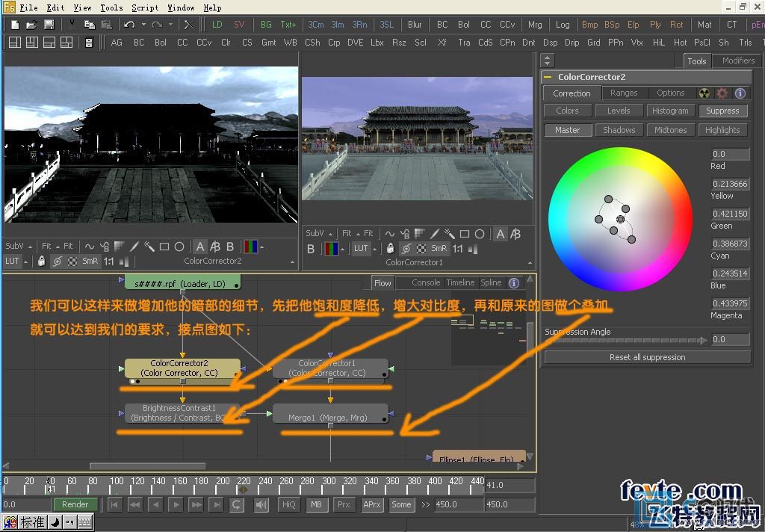Select the Histogram button
This screenshot has width=765, height=532.
click(670, 111)
